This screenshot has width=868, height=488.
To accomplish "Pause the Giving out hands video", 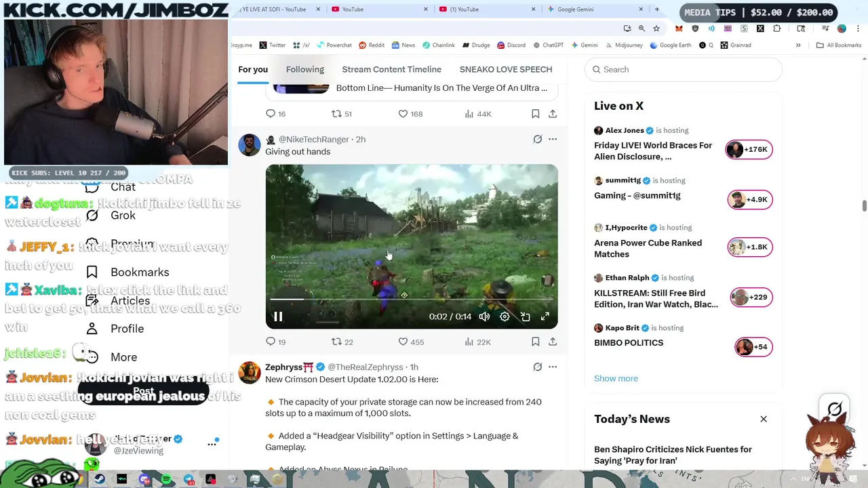I will pyautogui.click(x=278, y=317).
